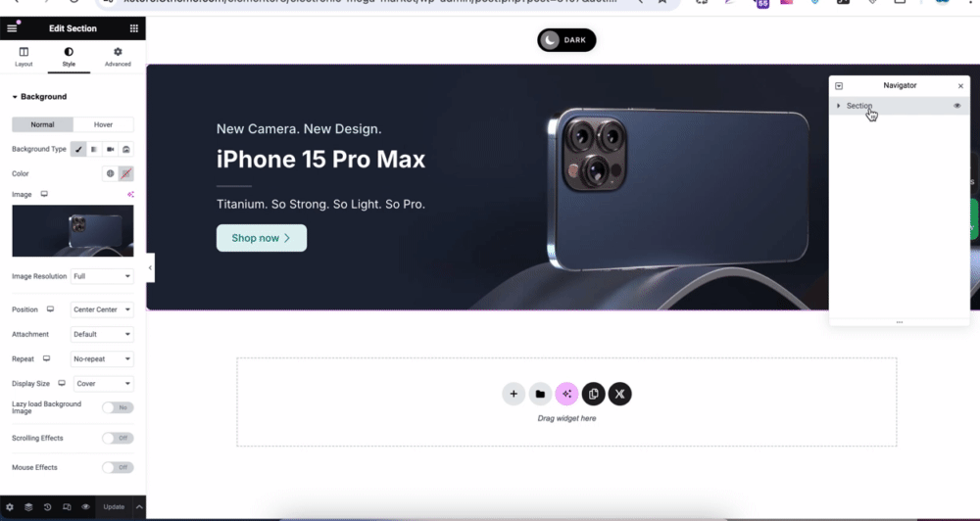Hide Section using Navigator eye icon
This screenshot has height=521, width=980.
pyautogui.click(x=956, y=106)
